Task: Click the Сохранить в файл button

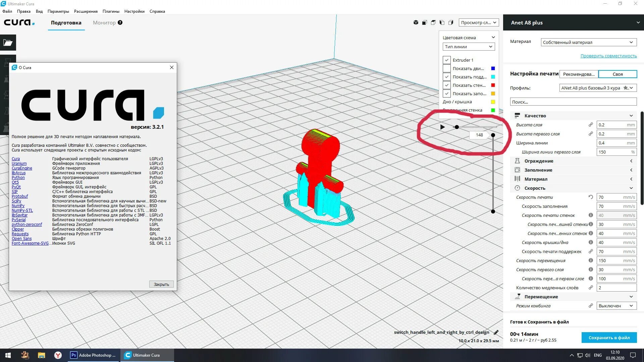Action: pyautogui.click(x=609, y=338)
